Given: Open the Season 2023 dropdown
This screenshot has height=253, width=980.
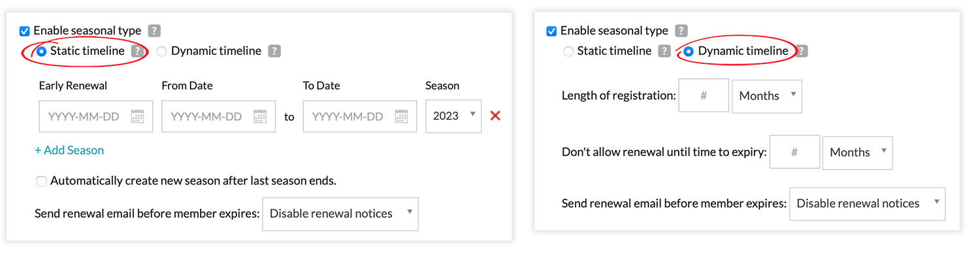Looking at the screenshot, I should (453, 116).
